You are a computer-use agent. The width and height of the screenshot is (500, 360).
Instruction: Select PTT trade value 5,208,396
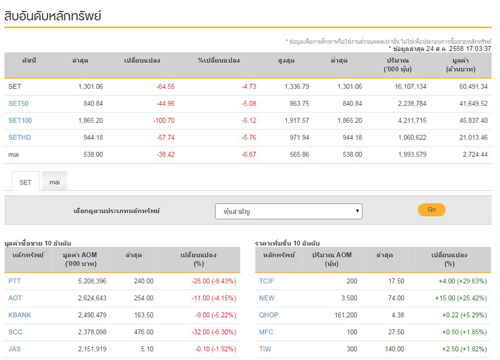click(92, 281)
